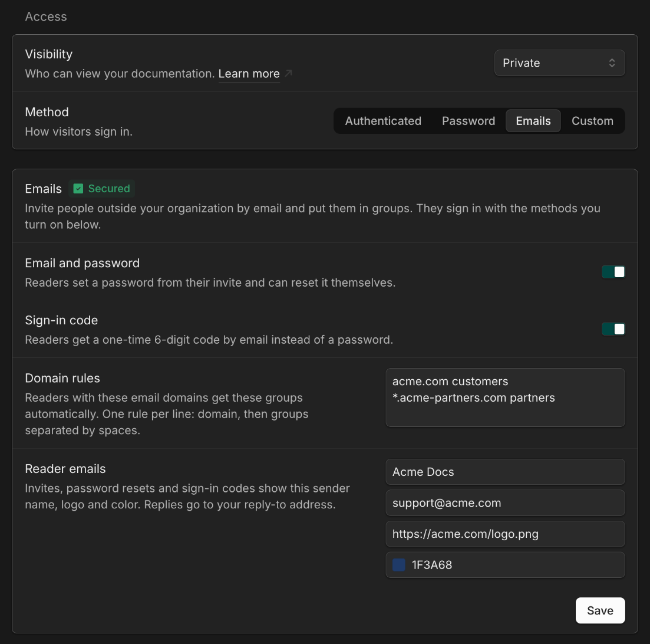
Task: Click the logo URL input field
Action: coord(505,534)
